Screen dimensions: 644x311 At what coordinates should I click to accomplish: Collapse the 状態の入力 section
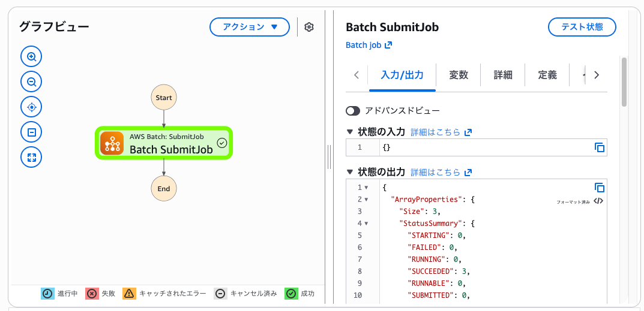[x=350, y=132]
